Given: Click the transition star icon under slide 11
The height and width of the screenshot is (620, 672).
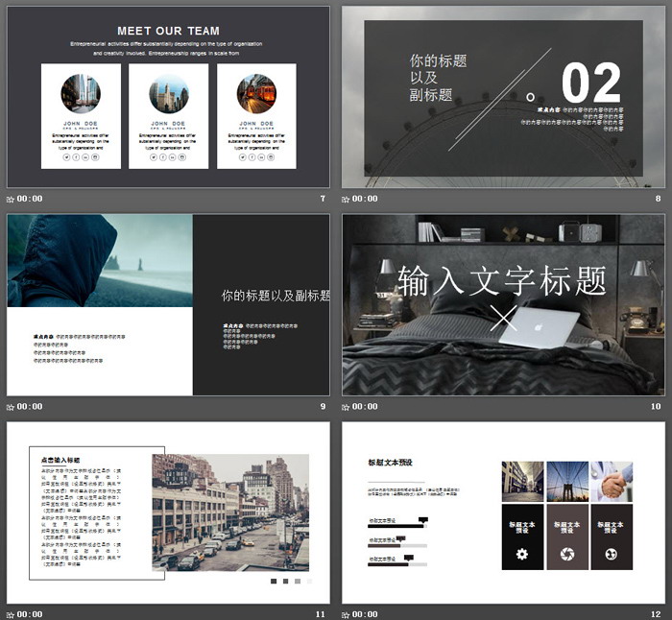Looking at the screenshot, I should pyautogui.click(x=11, y=614).
